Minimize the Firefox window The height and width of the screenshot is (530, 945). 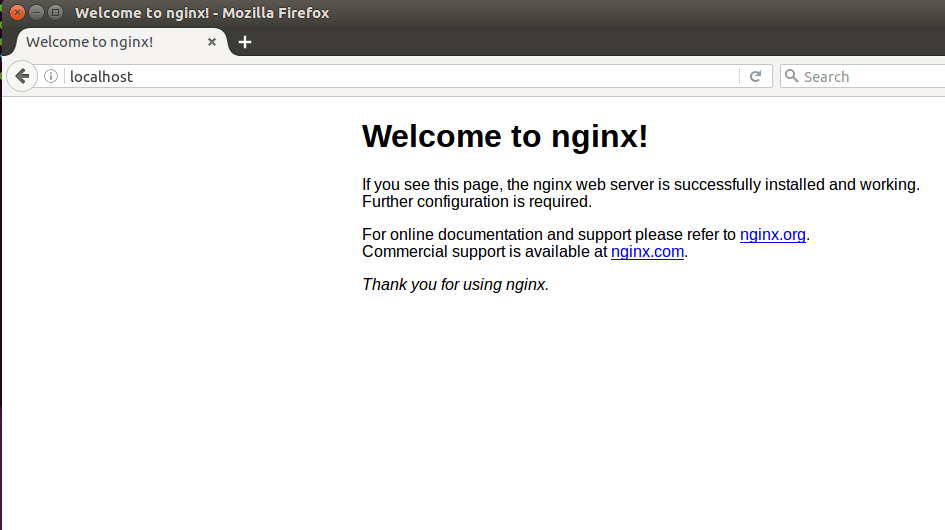point(36,12)
